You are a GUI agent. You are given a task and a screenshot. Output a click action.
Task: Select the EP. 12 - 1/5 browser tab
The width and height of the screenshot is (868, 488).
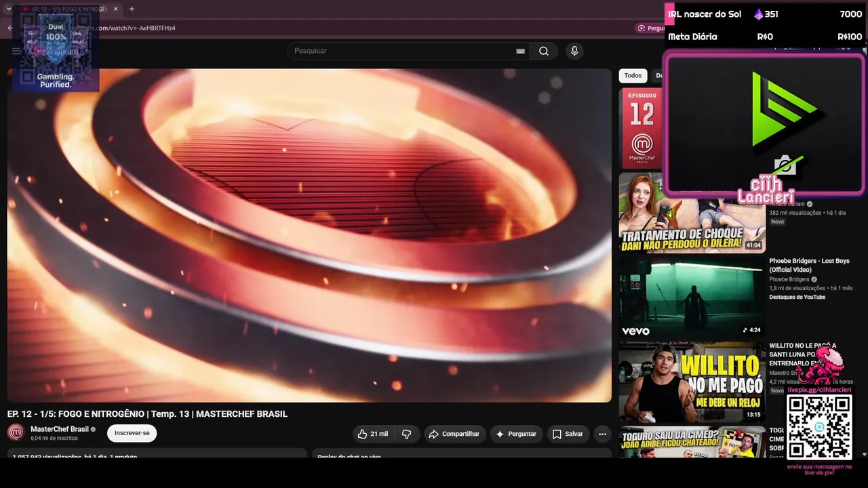pos(68,9)
